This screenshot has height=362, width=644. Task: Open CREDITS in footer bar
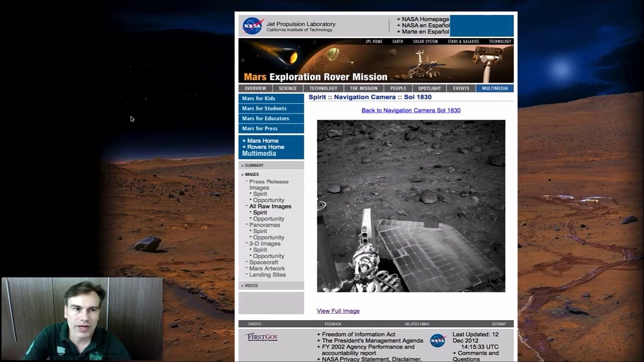click(x=255, y=324)
